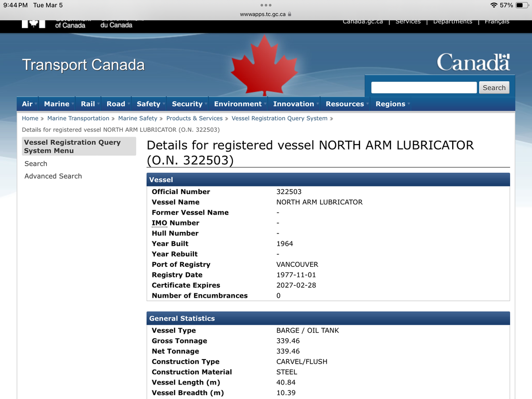Select Vessel Length value 40.84

(286, 383)
